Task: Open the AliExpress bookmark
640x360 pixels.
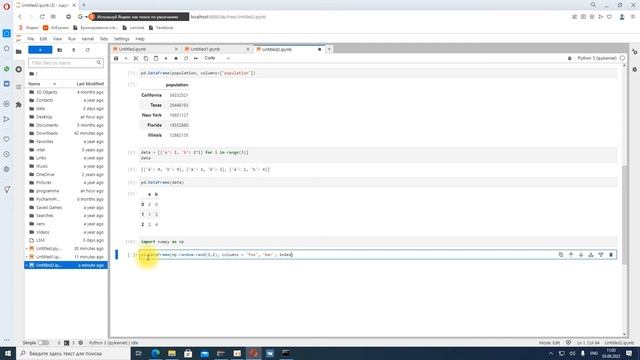Action: 56,28
